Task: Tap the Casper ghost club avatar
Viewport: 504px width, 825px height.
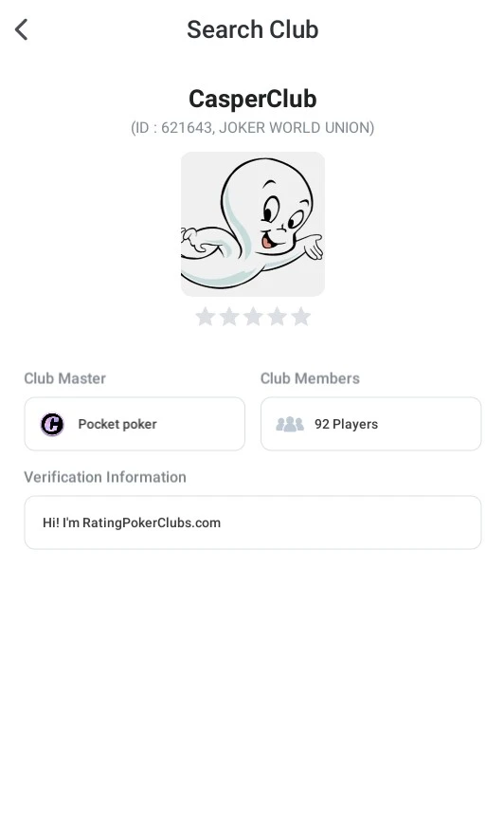Action: pos(253,224)
